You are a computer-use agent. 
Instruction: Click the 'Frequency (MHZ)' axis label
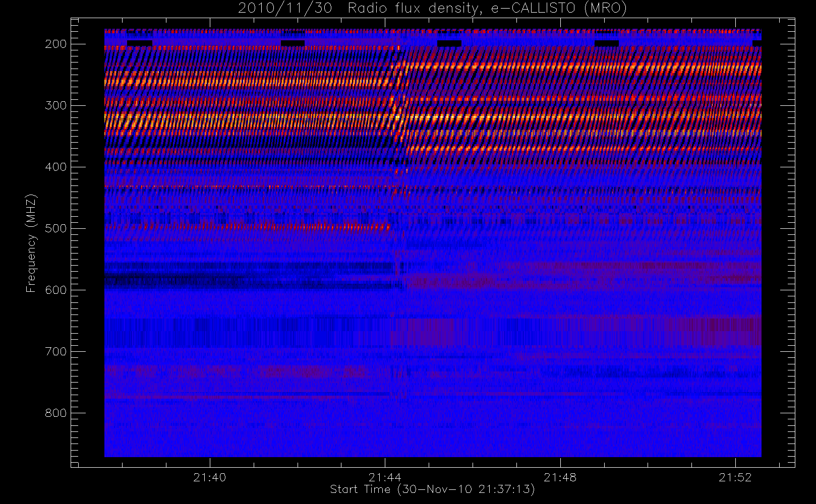click(31, 243)
